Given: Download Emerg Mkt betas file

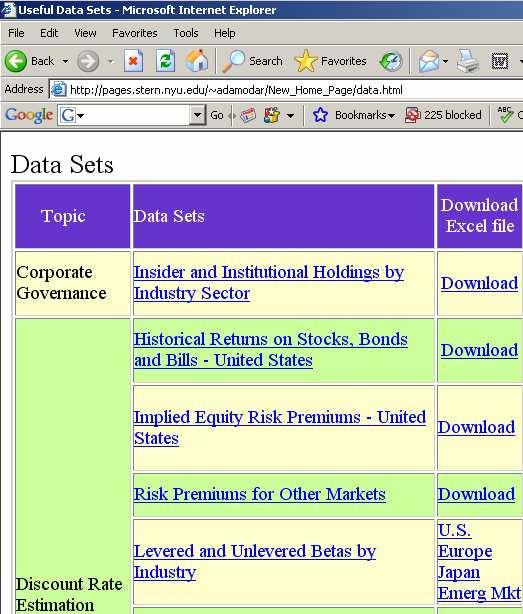Looking at the screenshot, I should [x=479, y=593].
